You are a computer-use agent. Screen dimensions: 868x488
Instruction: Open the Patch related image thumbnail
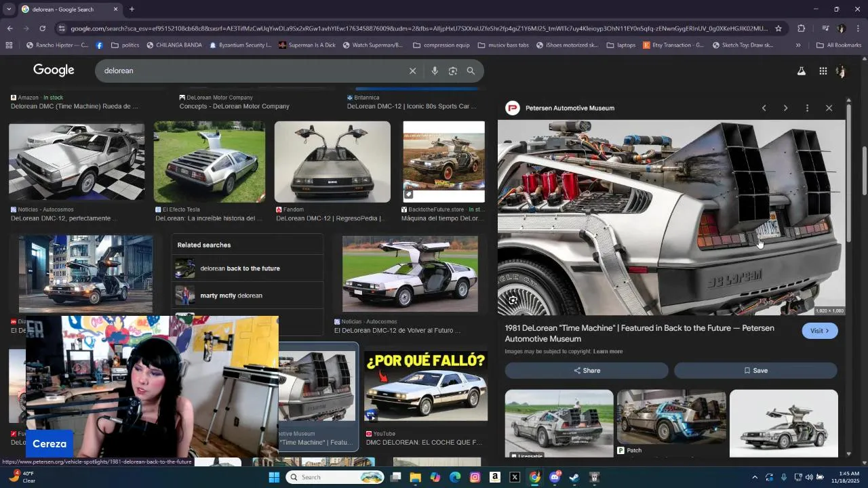click(671, 417)
